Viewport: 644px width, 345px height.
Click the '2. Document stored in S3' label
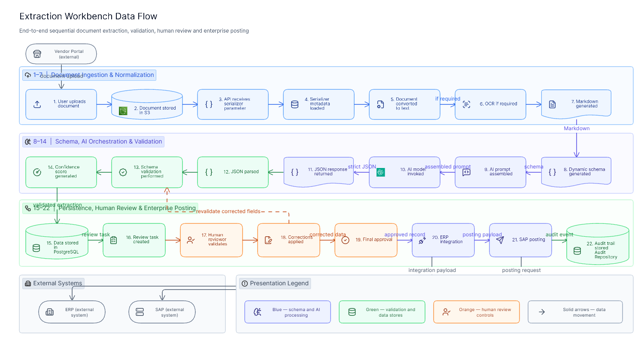pyautogui.click(x=155, y=110)
